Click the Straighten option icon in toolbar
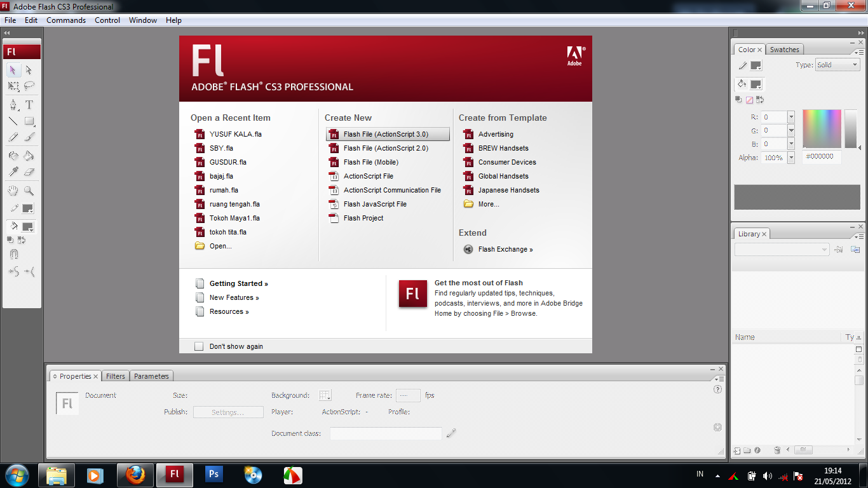 29,272
